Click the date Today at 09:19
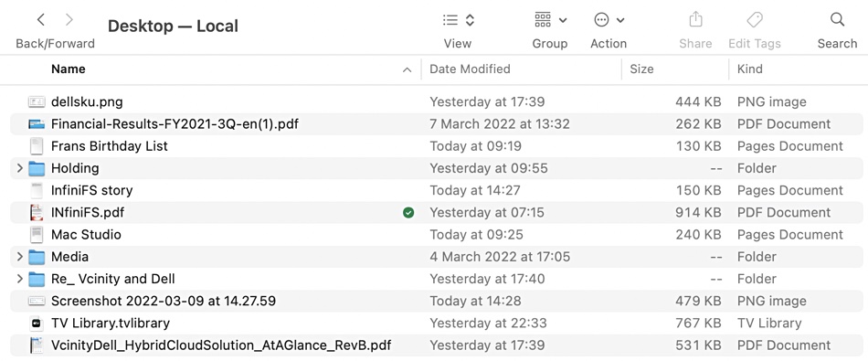Screen dimensions: 868x361 click(475, 146)
